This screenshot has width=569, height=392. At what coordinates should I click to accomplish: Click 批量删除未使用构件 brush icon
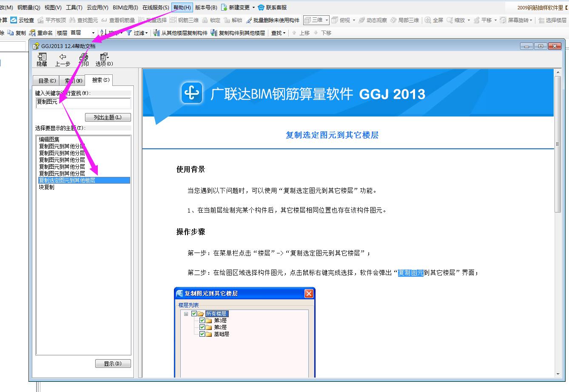(248, 20)
